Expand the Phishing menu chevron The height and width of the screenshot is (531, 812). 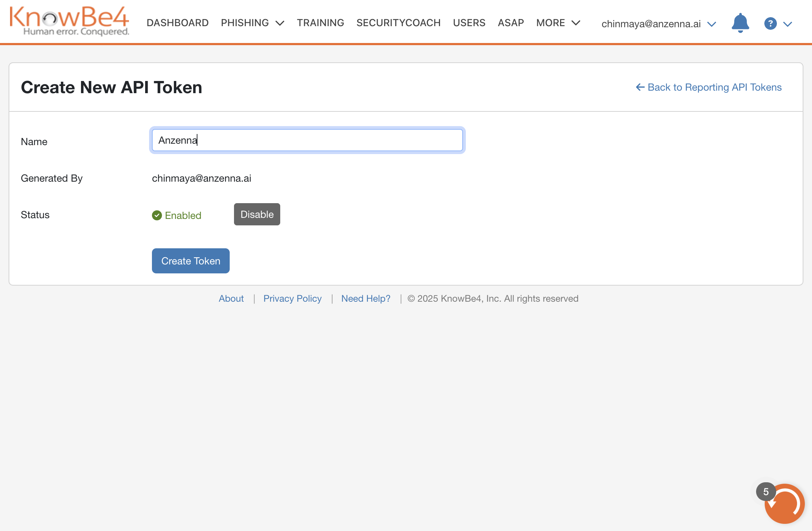point(280,23)
